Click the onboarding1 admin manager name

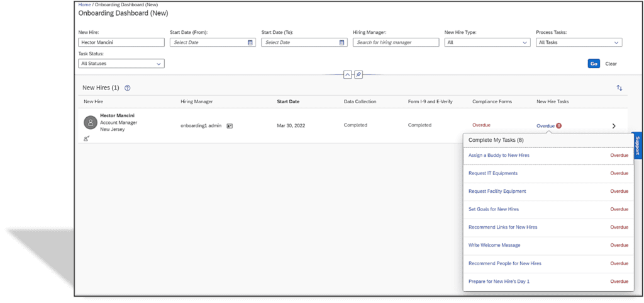tap(201, 126)
